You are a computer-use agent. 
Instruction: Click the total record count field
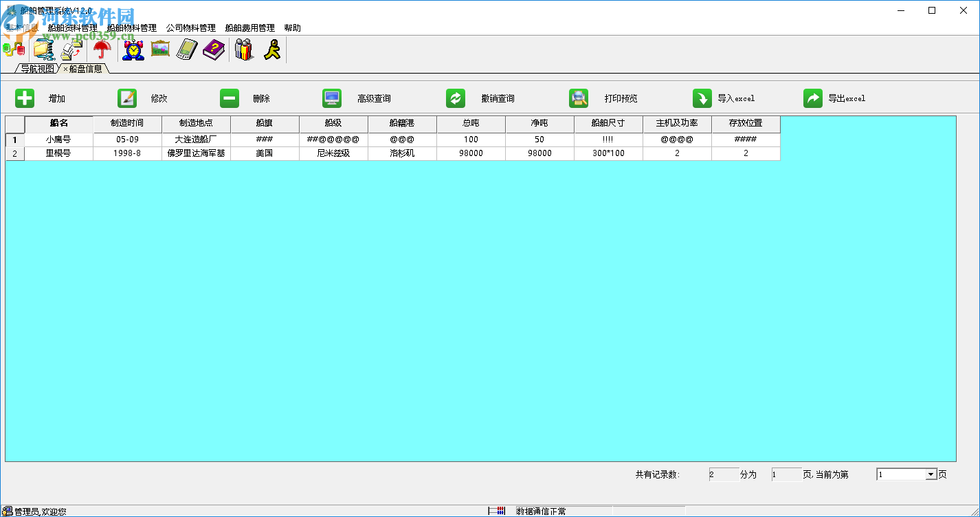[724, 474]
